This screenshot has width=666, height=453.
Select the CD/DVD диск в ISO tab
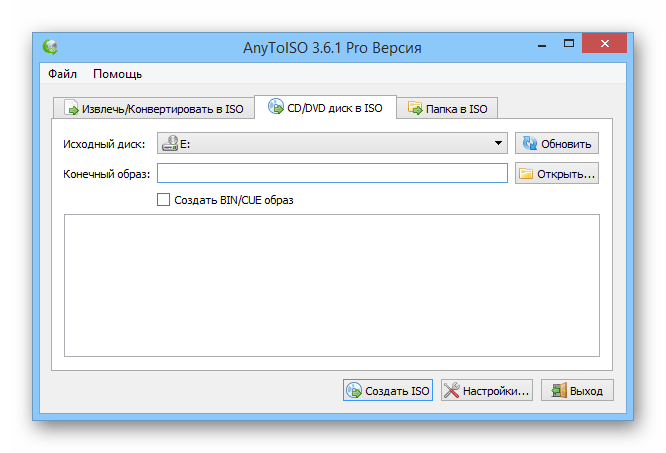click(325, 107)
